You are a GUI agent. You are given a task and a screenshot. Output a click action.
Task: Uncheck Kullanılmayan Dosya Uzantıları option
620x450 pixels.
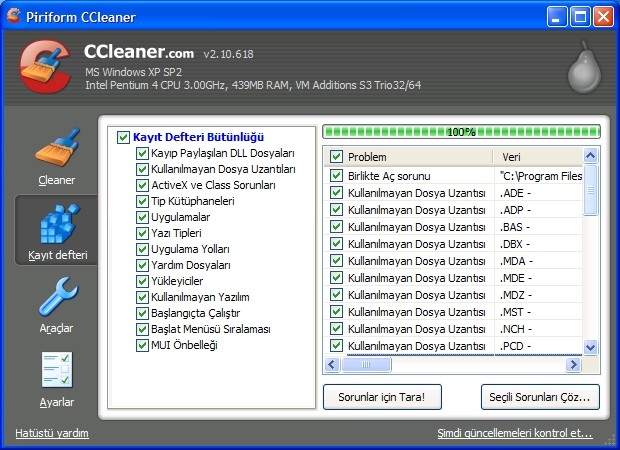tap(142, 169)
